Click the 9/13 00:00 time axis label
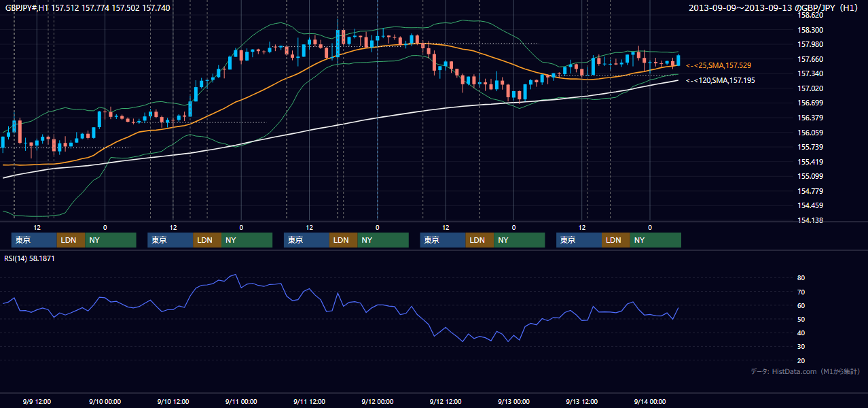The height and width of the screenshot is (408, 868). click(x=513, y=401)
